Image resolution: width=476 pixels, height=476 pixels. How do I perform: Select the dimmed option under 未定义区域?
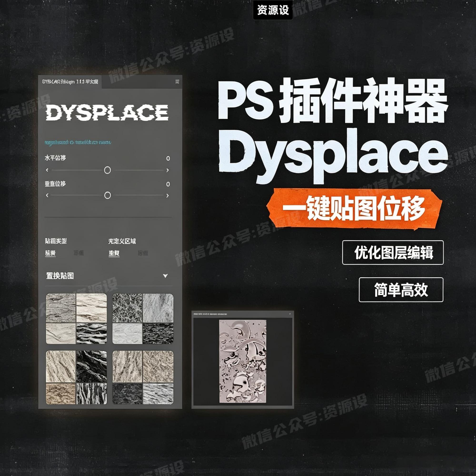143,253
